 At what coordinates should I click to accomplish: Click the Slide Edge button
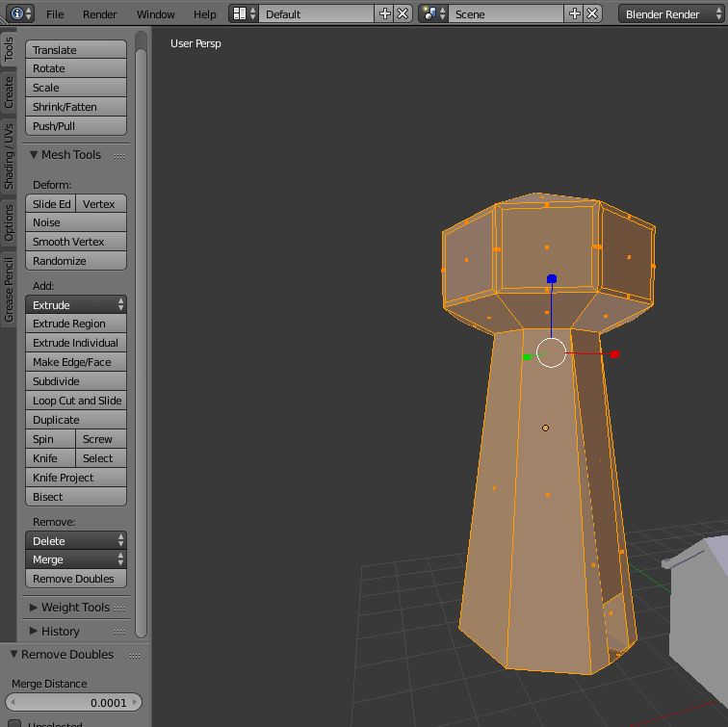tap(51, 204)
